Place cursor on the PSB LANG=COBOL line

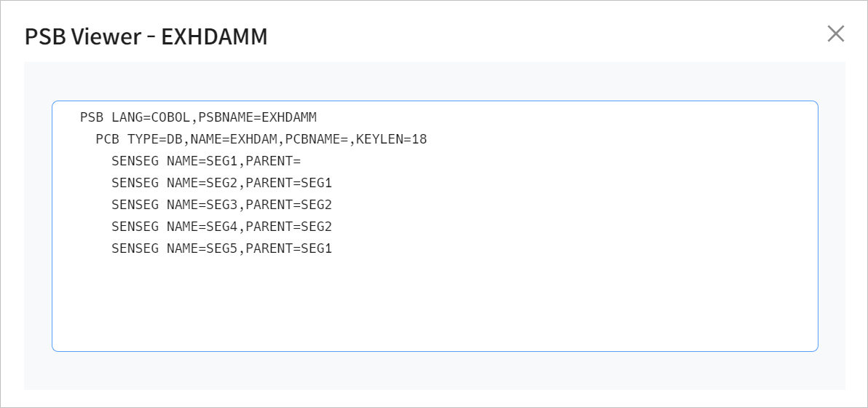(x=198, y=117)
